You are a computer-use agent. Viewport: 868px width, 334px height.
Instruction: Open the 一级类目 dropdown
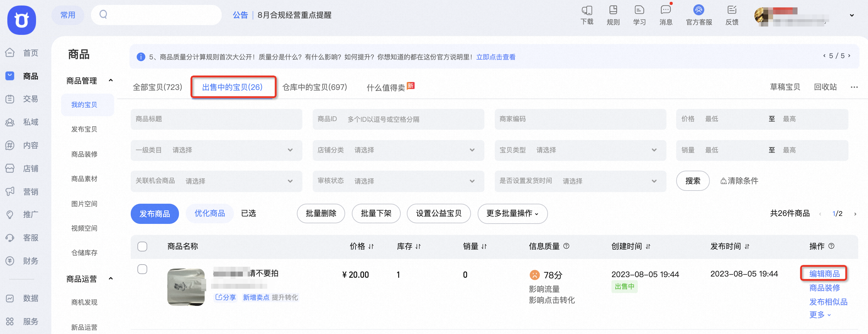(x=216, y=150)
